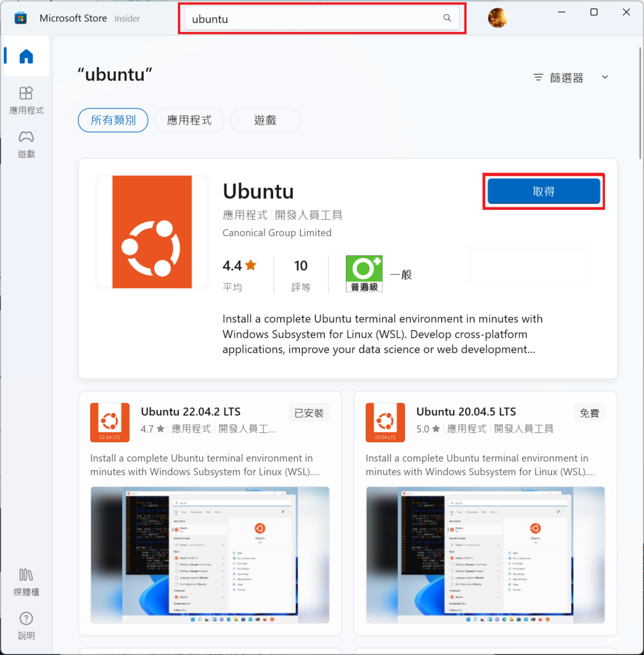The width and height of the screenshot is (644, 655).
Task: Open the user profile avatar
Action: [x=498, y=18]
